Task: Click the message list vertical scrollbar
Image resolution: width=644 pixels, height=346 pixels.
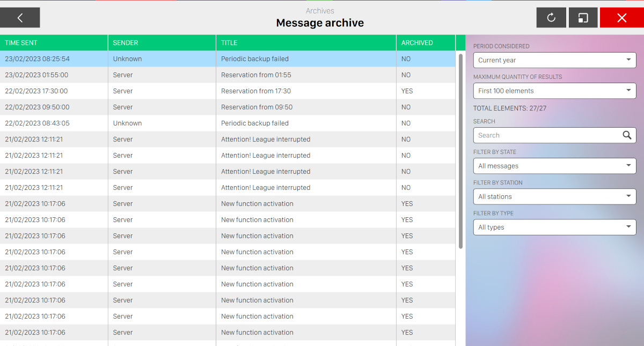Action: [460, 150]
